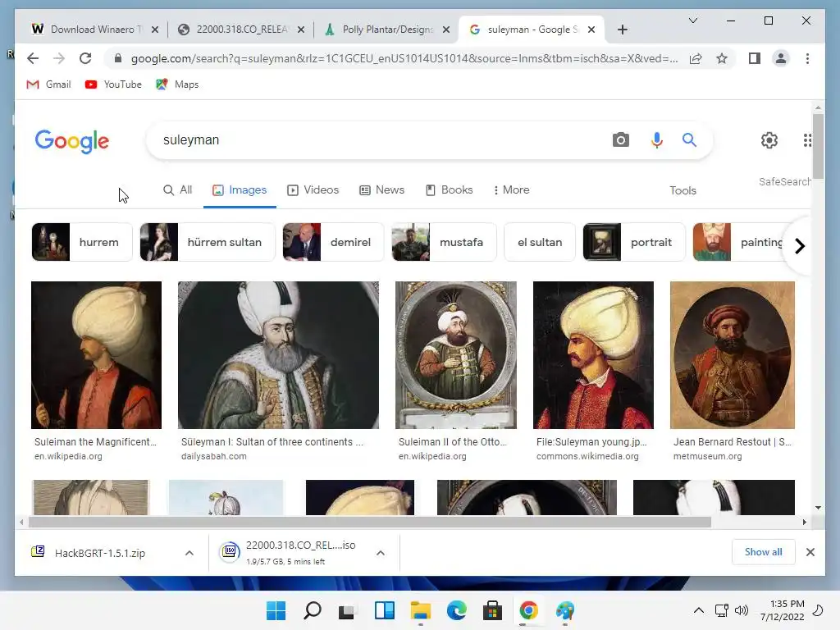The image size is (840, 630).
Task: Select the hurrem suggestion chip
Action: coord(82,242)
